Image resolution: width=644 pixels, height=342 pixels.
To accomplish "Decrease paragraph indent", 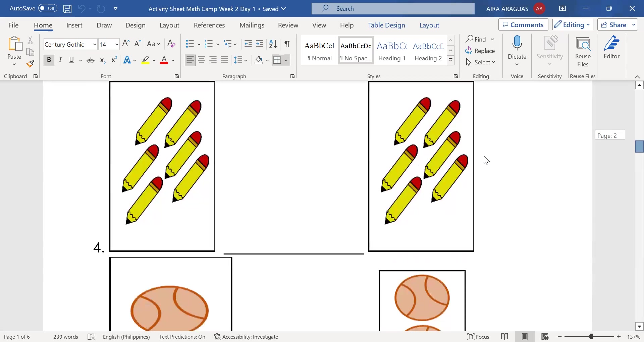I will [248, 44].
